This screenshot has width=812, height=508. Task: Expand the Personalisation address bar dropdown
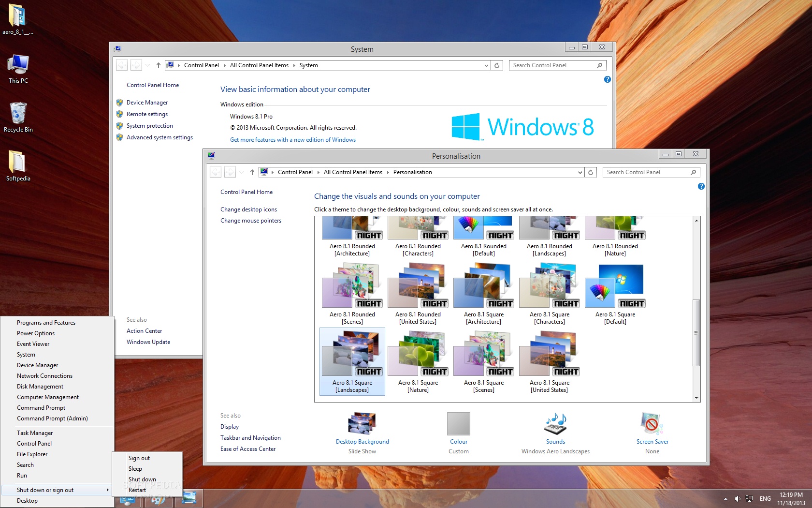click(580, 172)
